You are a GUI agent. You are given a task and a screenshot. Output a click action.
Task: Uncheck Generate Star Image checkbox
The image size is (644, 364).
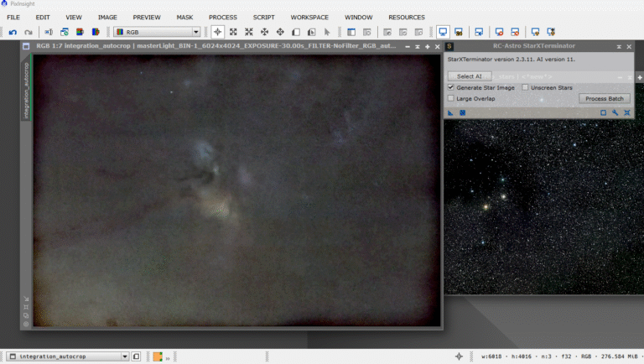click(451, 87)
